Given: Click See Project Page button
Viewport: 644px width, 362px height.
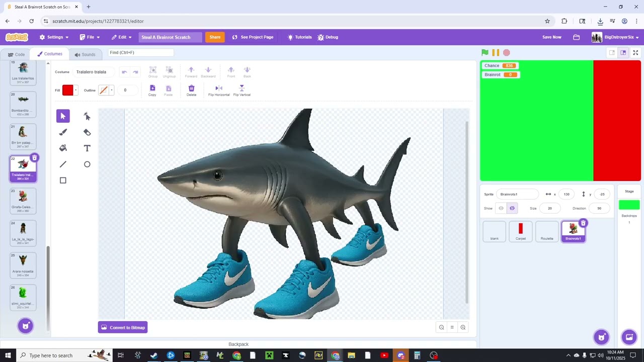Looking at the screenshot, I should coord(253,37).
